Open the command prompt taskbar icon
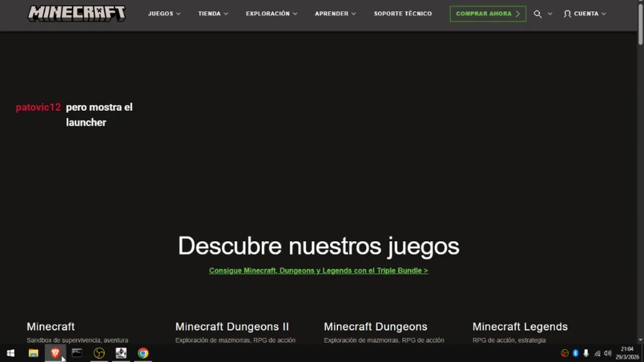 click(76, 353)
